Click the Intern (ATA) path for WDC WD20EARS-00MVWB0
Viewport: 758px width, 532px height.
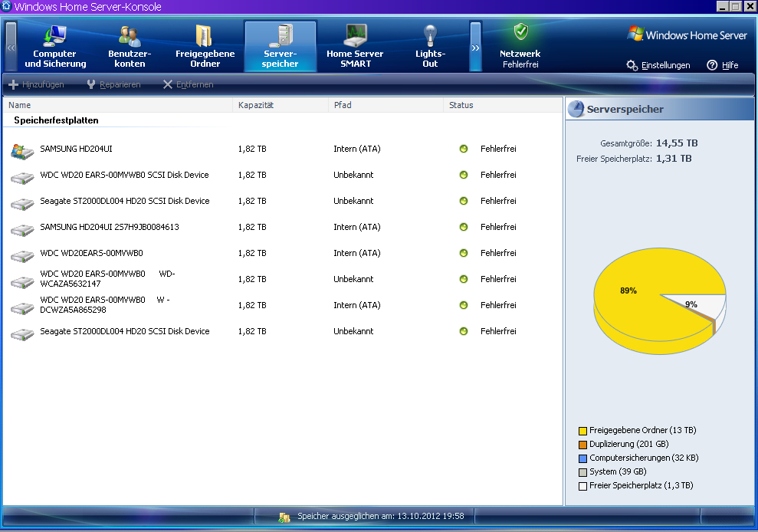pyautogui.click(x=356, y=253)
